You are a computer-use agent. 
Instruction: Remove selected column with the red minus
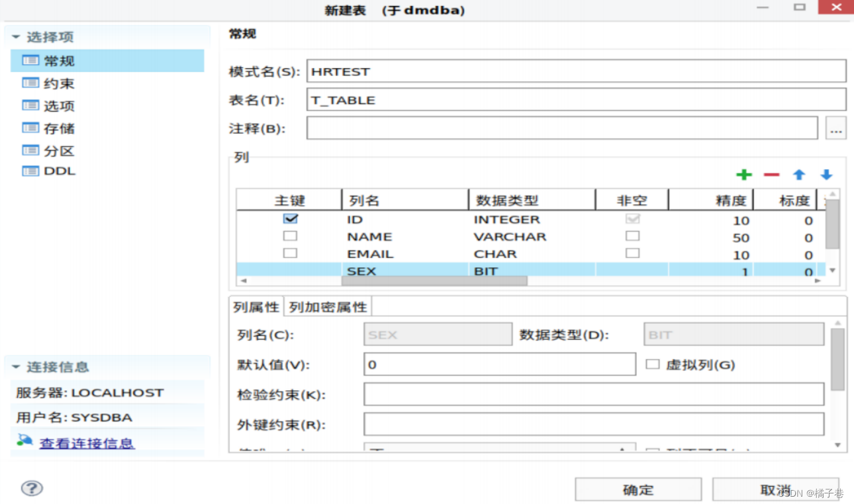771,175
